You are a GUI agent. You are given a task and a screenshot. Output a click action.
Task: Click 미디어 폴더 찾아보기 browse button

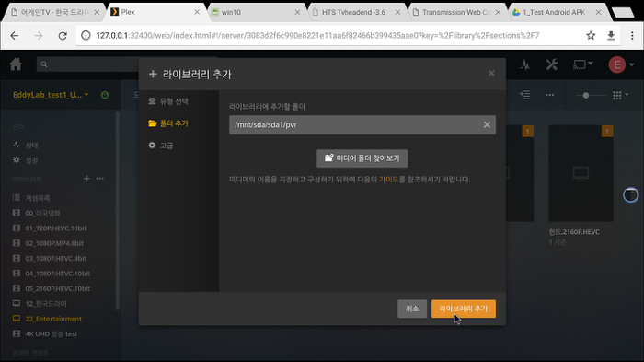click(x=362, y=158)
